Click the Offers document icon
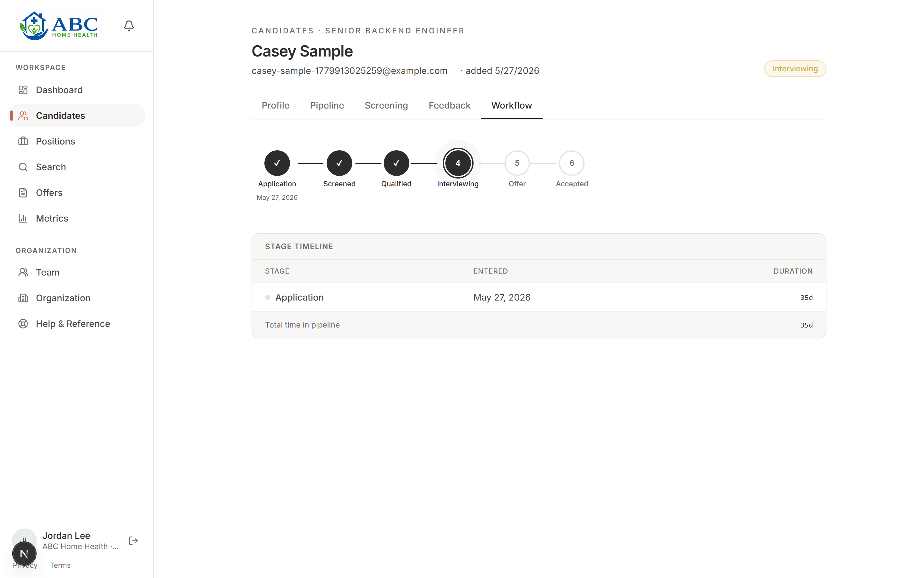 coord(23,193)
